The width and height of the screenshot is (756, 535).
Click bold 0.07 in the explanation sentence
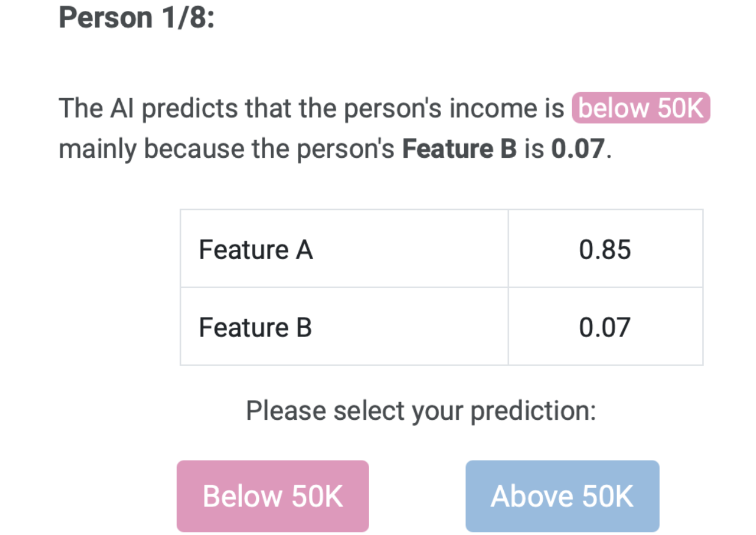pos(578,149)
